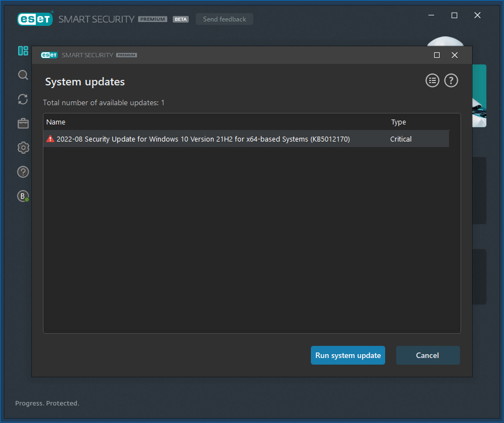Image resolution: width=504 pixels, height=423 pixels.
Task: Click the 'System updates' heading
Action: [x=85, y=82]
